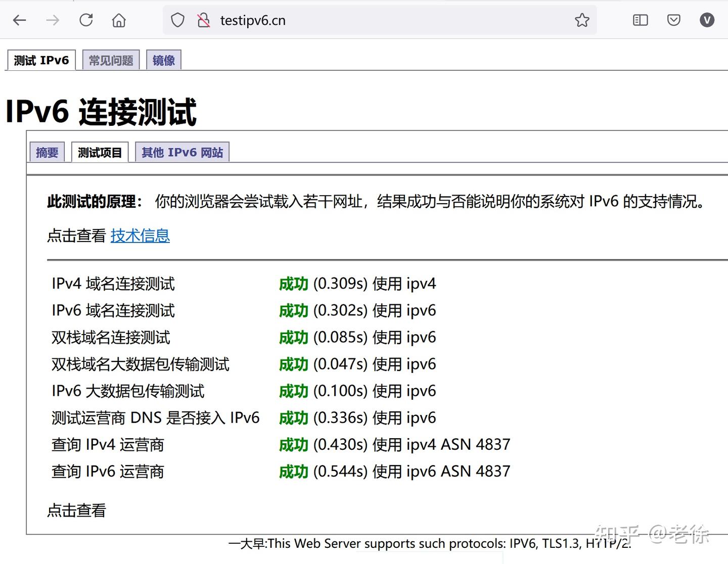This screenshot has width=728, height=564.
Task: Open the 常见问题 page
Action: pos(111,59)
